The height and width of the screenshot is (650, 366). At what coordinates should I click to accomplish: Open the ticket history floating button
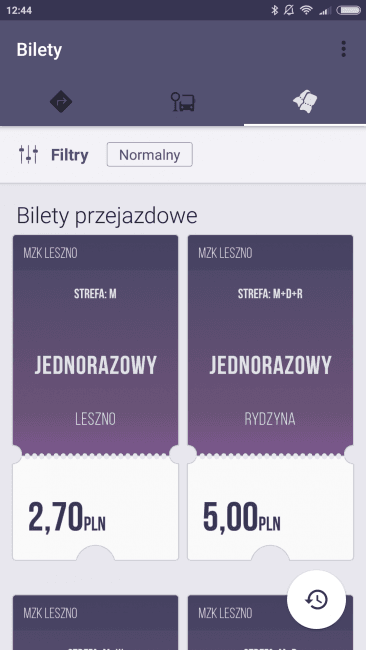tap(316, 599)
